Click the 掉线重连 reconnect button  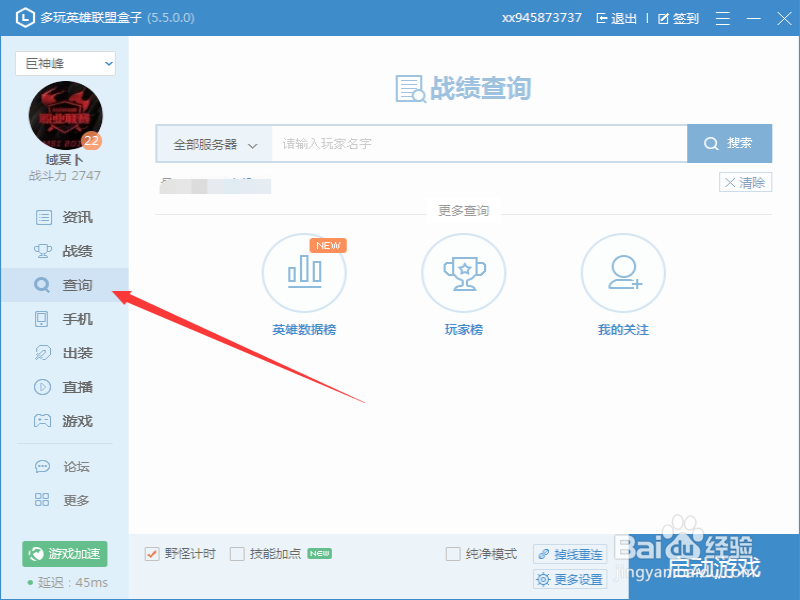(570, 554)
